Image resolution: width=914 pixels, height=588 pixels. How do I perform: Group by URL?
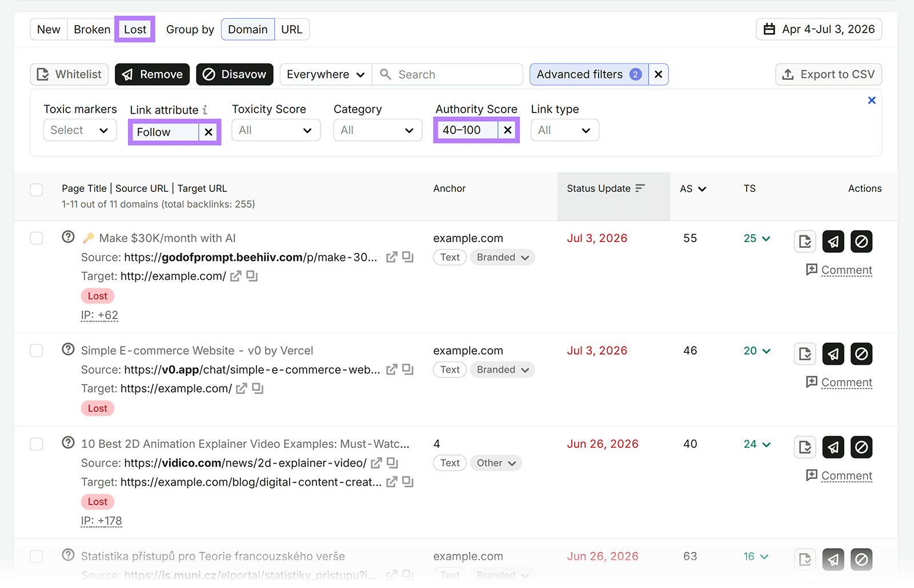(x=292, y=29)
